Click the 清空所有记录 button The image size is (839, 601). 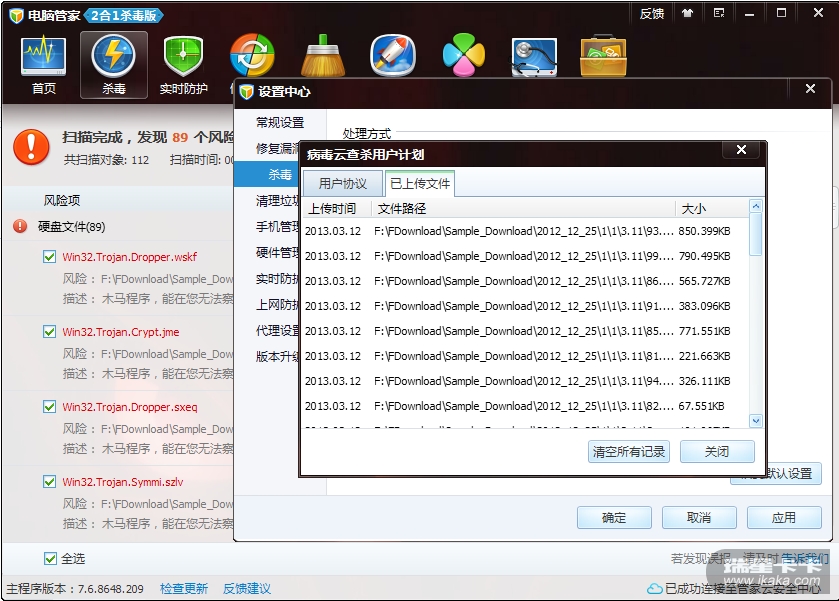click(629, 452)
